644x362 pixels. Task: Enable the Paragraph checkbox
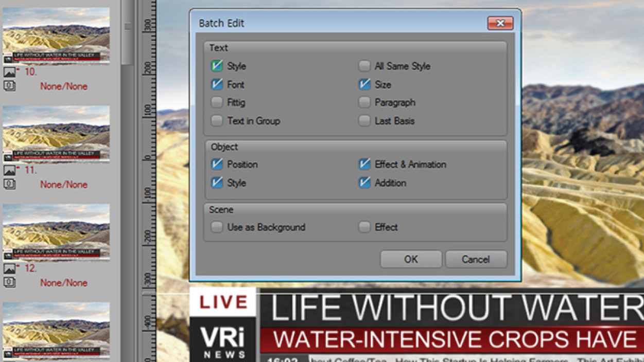364,102
